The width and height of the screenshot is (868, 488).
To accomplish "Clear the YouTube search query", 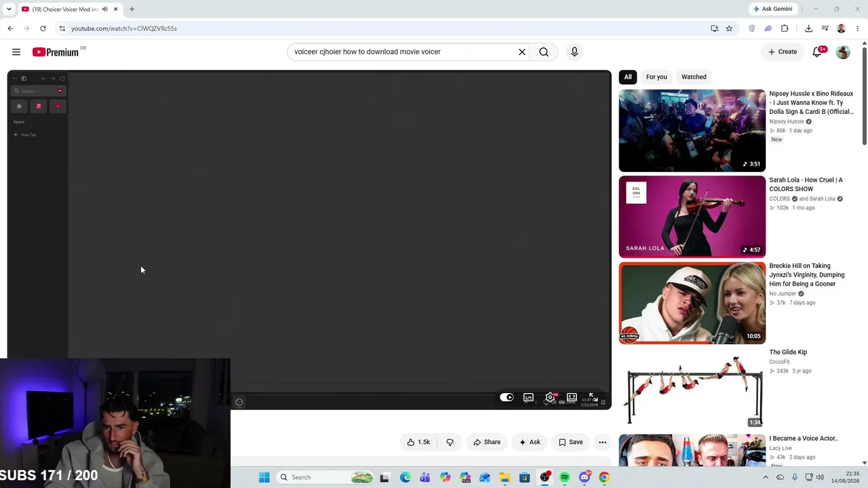I will point(522,52).
